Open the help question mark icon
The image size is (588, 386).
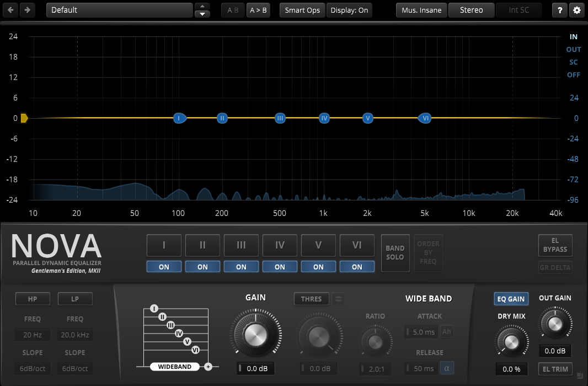560,10
